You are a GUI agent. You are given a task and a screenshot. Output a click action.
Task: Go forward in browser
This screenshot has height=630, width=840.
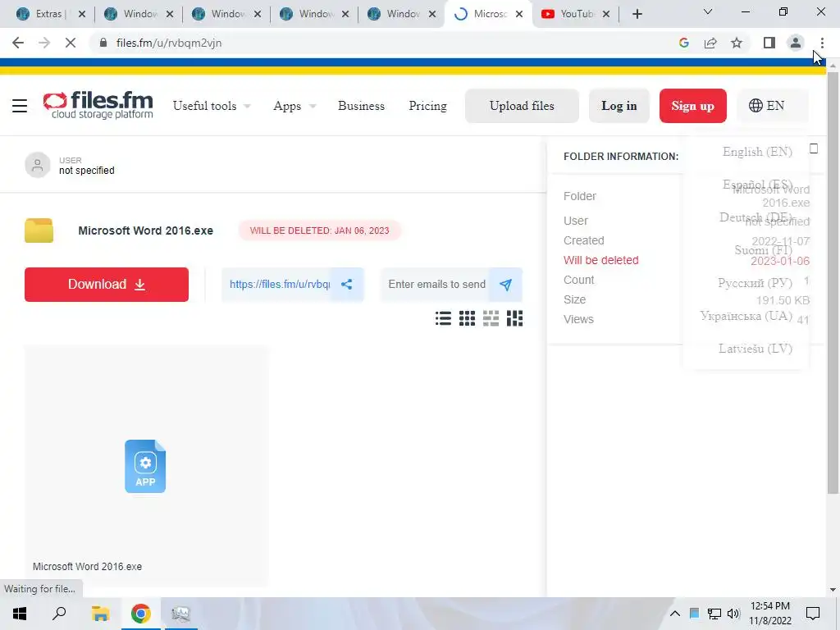click(44, 43)
